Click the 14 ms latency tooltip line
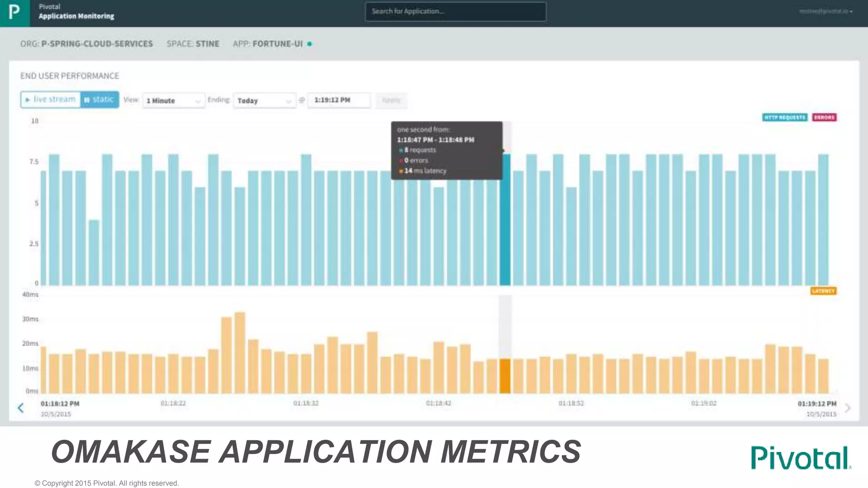This screenshot has height=488, width=868. click(423, 171)
